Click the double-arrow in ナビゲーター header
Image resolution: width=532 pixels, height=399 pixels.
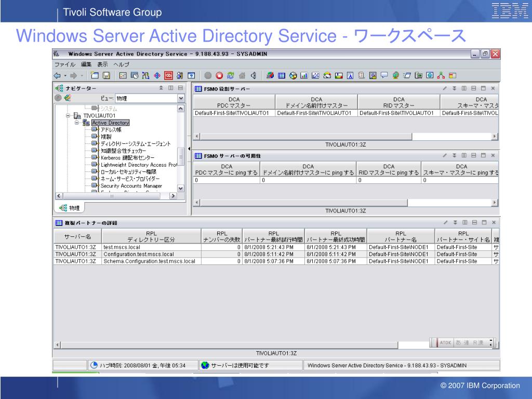[161, 88]
